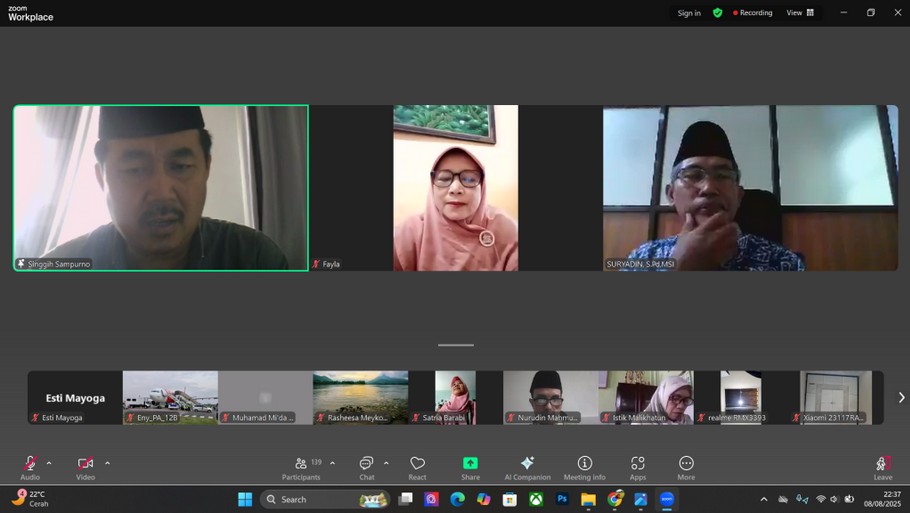910x513 pixels.
Task: Open the AI Companion panel
Action: [527, 467]
